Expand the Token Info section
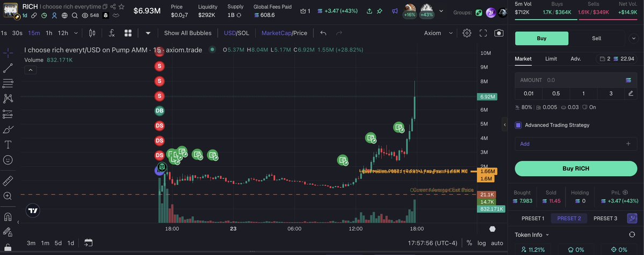 click(532, 235)
